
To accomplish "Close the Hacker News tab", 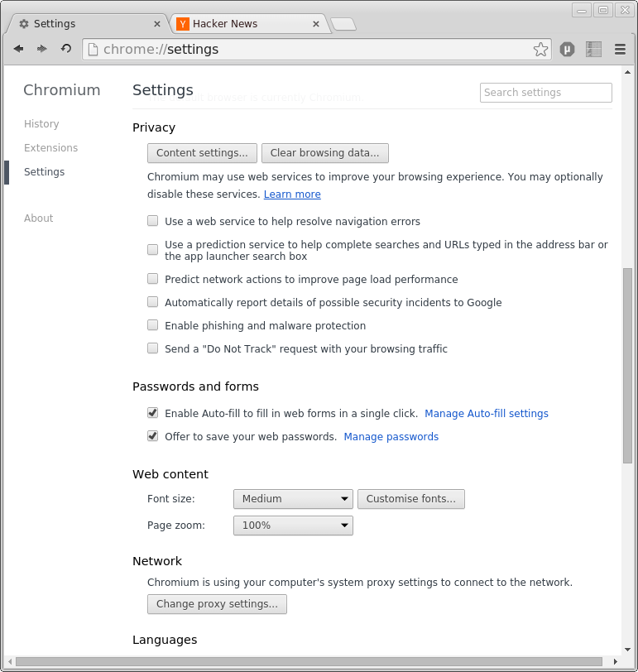I will [316, 24].
